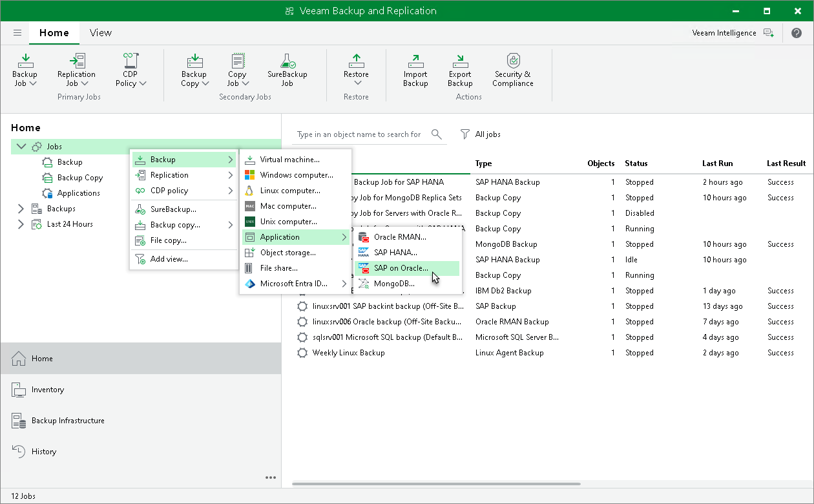Expand the Backups tree node
814x504 pixels.
click(x=21, y=209)
